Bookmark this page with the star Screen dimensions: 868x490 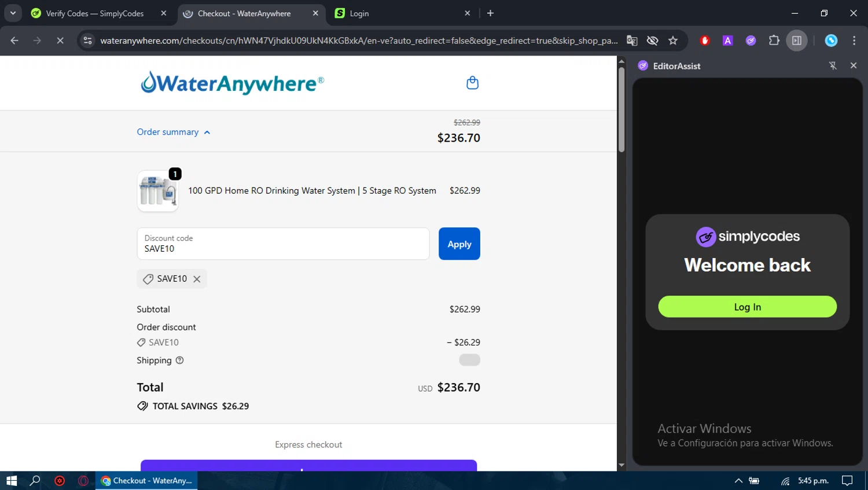672,40
